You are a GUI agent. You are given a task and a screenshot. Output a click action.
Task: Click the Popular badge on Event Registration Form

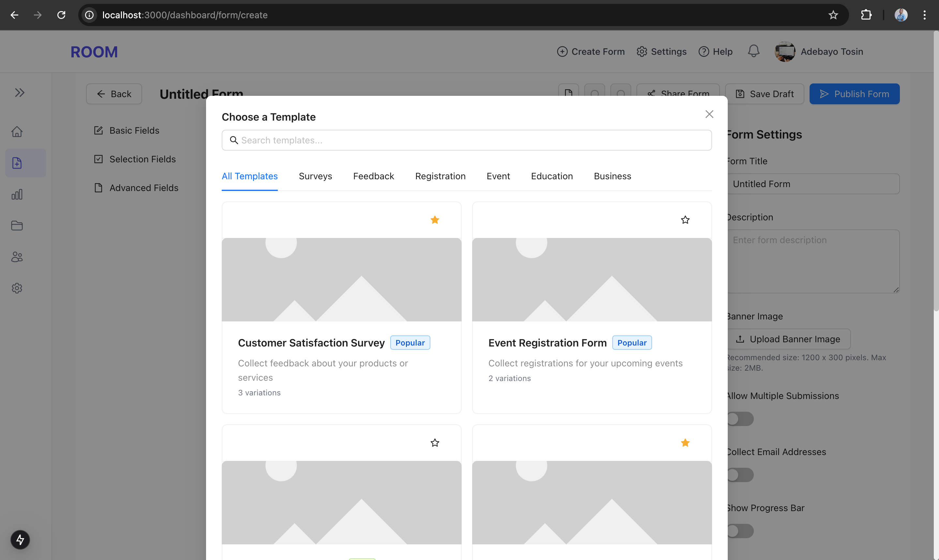632,343
